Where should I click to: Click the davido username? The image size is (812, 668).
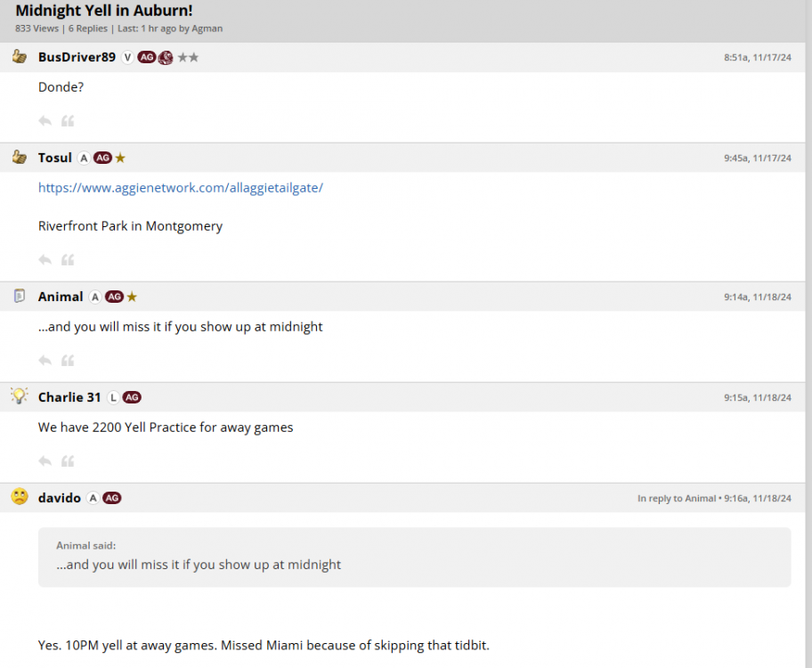[x=60, y=498]
